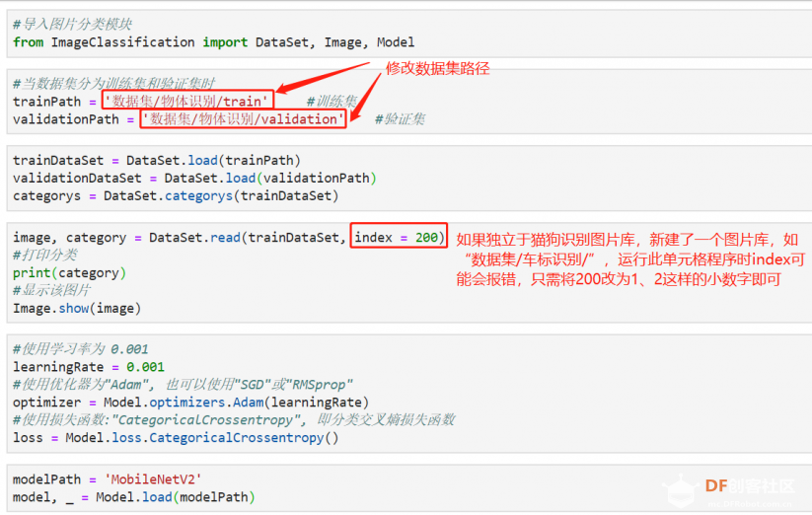
Task: Click the red index error explanation note
Action: coord(630,259)
